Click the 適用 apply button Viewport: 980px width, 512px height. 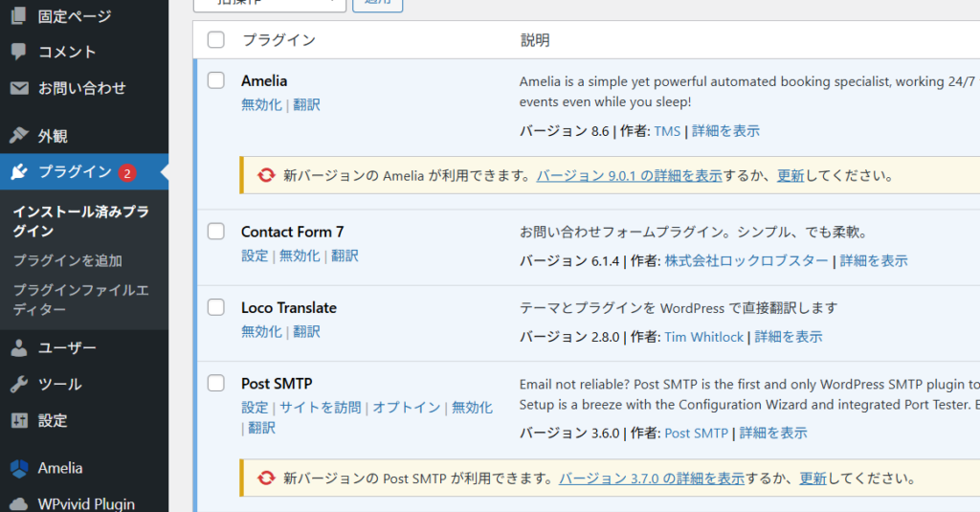point(377,4)
